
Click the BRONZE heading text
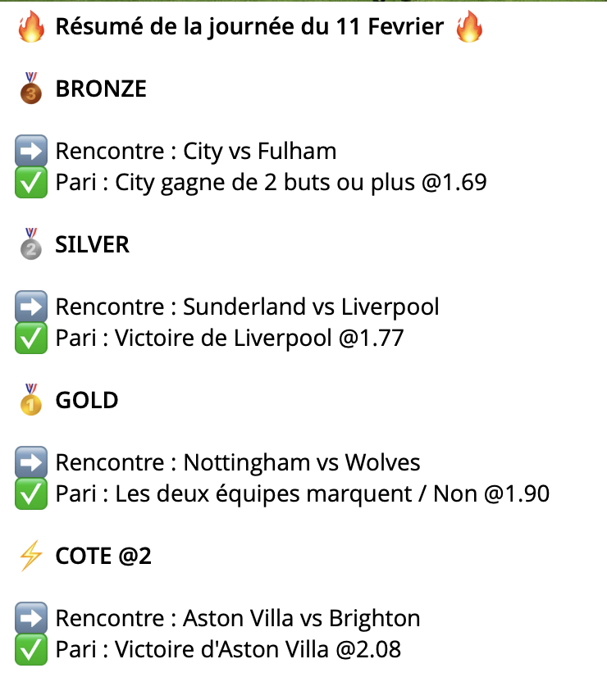coord(101,89)
